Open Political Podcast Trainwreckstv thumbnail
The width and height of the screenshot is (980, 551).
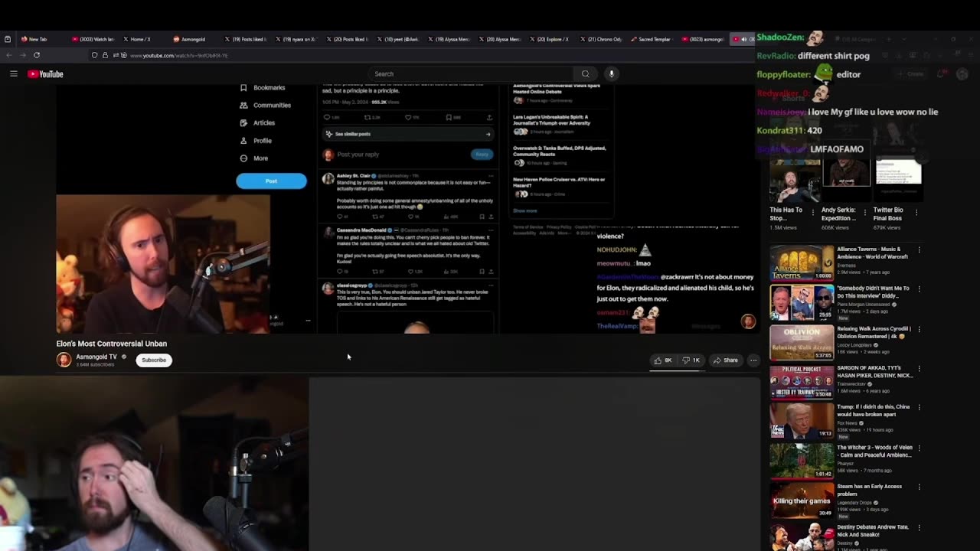click(x=802, y=382)
